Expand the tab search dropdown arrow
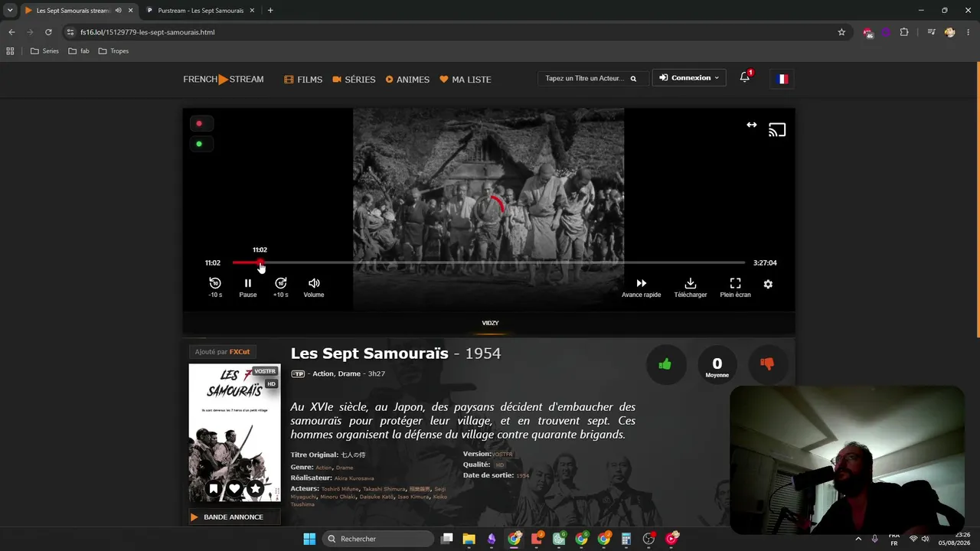The height and width of the screenshot is (551, 980). pyautogui.click(x=10, y=11)
